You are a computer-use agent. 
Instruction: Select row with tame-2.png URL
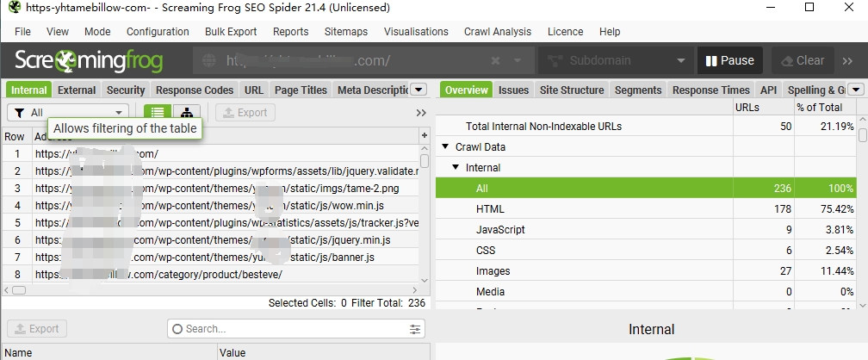210,189
